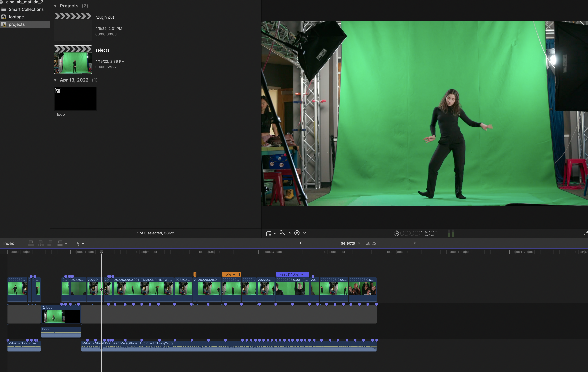Screen dimensions: 588x372
Task: Click the overwrite clip edit icon
Action: 60,243
